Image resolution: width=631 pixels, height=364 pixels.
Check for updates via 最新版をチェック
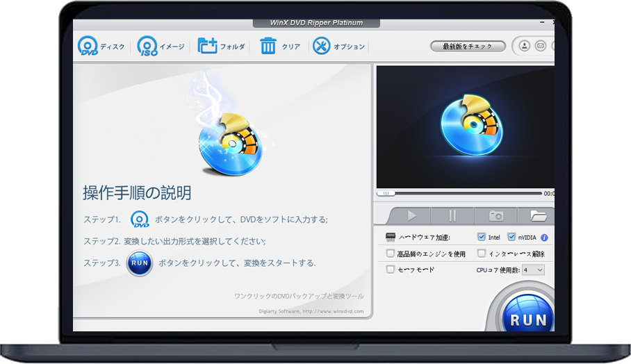(x=468, y=47)
